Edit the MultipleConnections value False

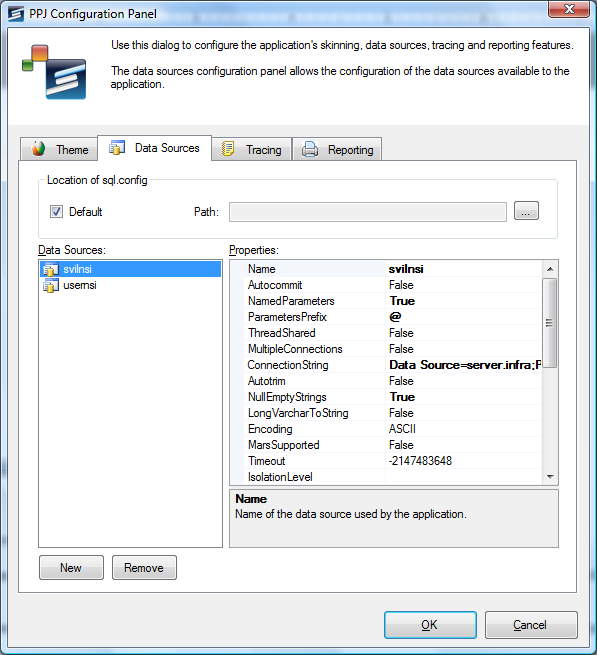(464, 349)
